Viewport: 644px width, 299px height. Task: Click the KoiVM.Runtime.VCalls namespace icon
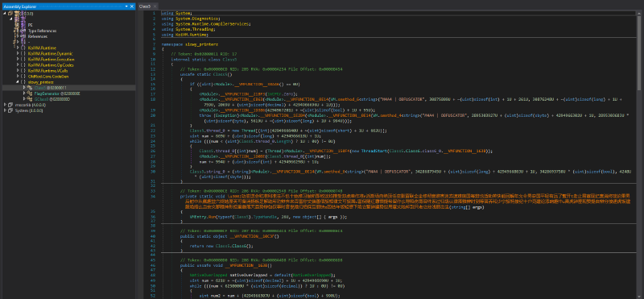23,71
